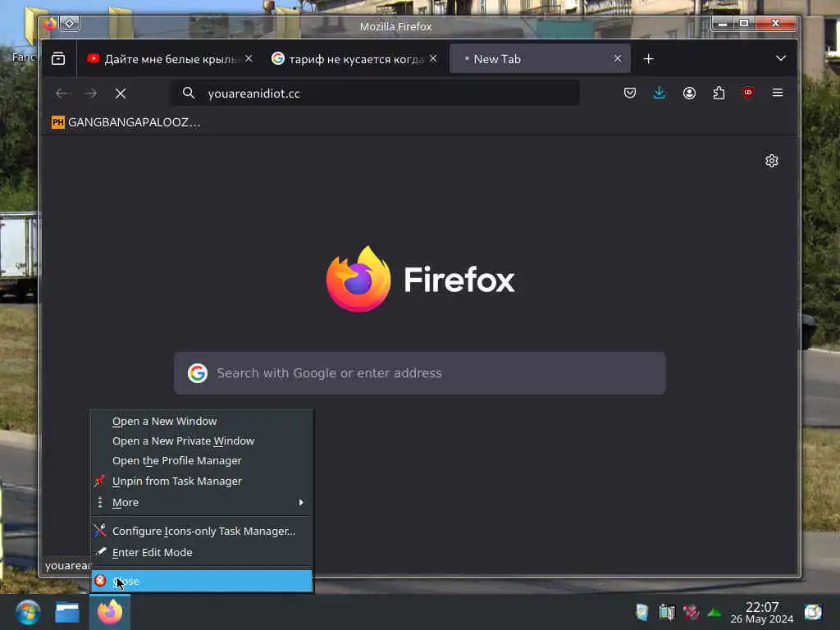The image size is (840, 630).
Task: Click the Google logo in search box
Action: (x=197, y=373)
